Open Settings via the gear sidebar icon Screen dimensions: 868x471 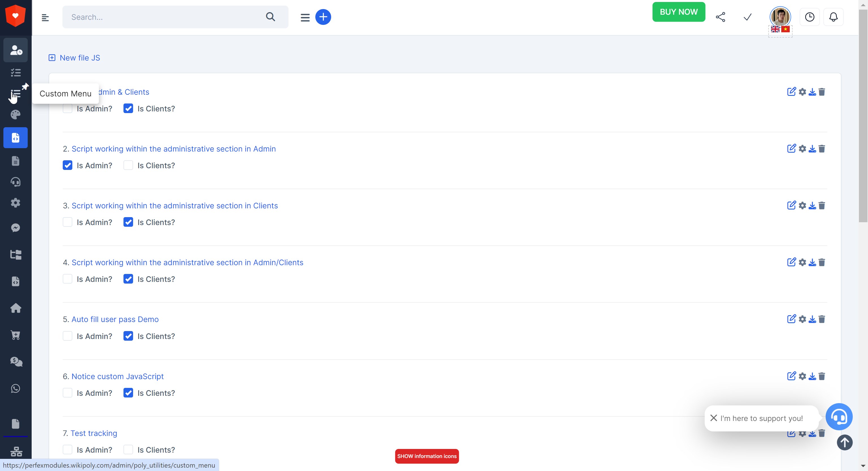[x=16, y=203]
